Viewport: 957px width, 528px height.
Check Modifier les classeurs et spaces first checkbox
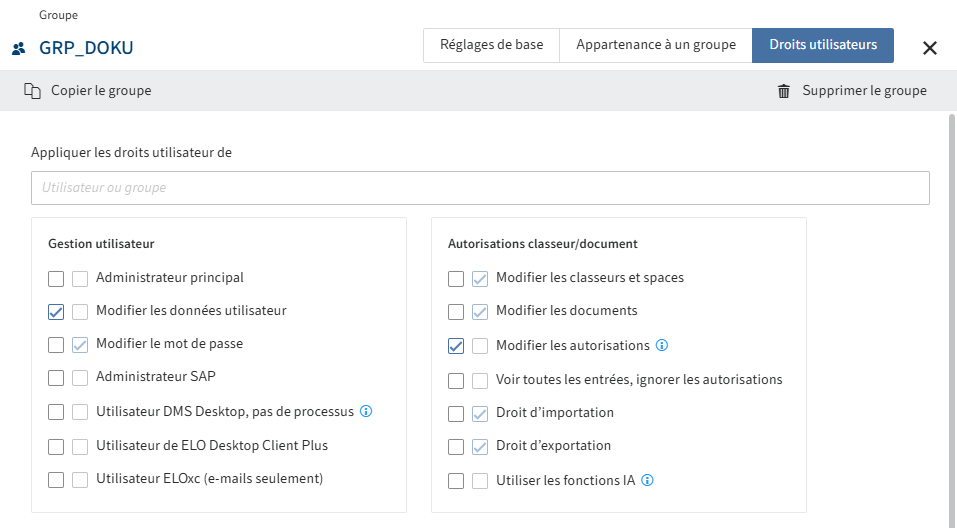pos(456,279)
